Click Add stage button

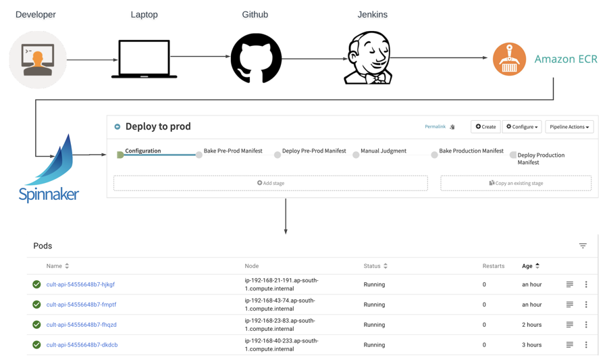(x=271, y=183)
